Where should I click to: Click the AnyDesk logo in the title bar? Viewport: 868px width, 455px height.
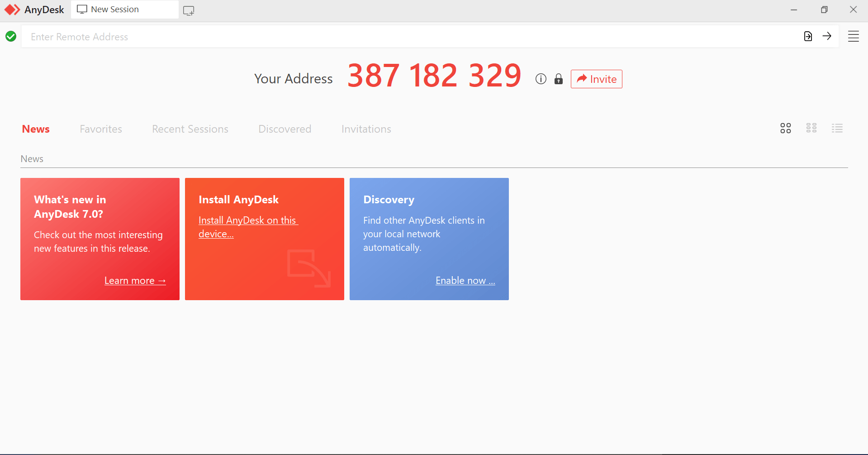[x=12, y=10]
